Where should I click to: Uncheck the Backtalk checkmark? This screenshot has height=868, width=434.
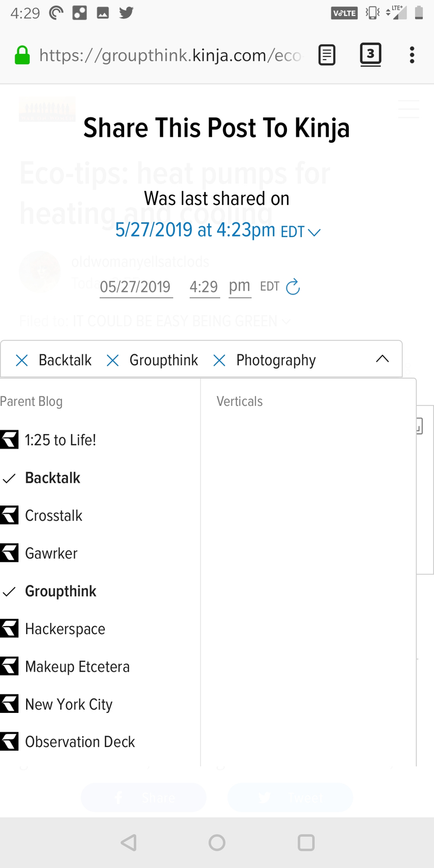(9, 478)
